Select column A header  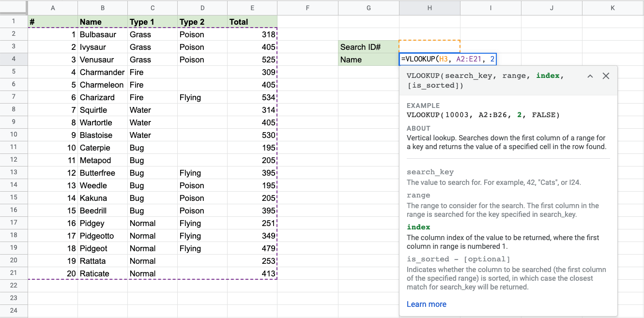coord(53,8)
